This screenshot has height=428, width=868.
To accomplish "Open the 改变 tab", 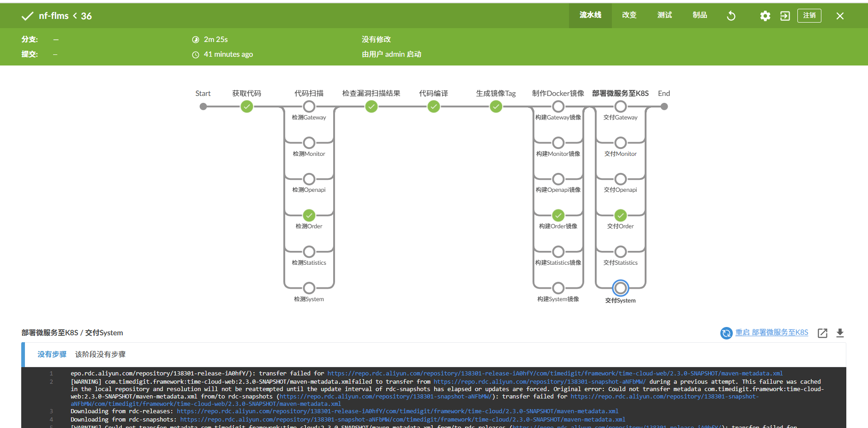I will point(629,15).
